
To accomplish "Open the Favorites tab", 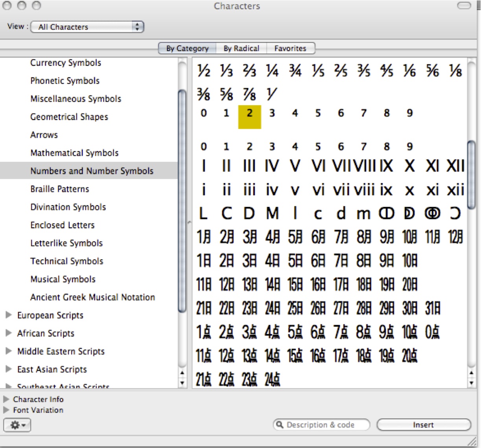I will (290, 48).
